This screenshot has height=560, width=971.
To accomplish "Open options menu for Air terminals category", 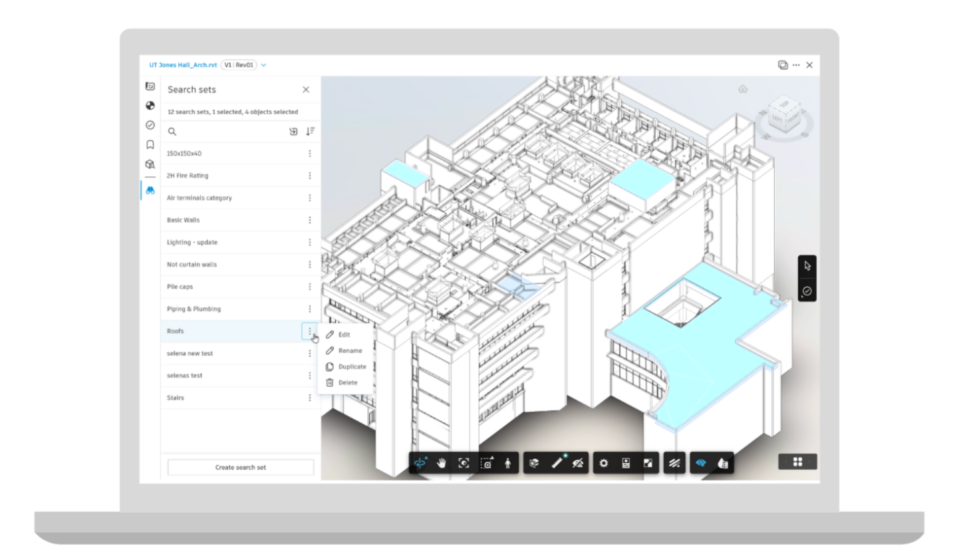I will point(310,198).
